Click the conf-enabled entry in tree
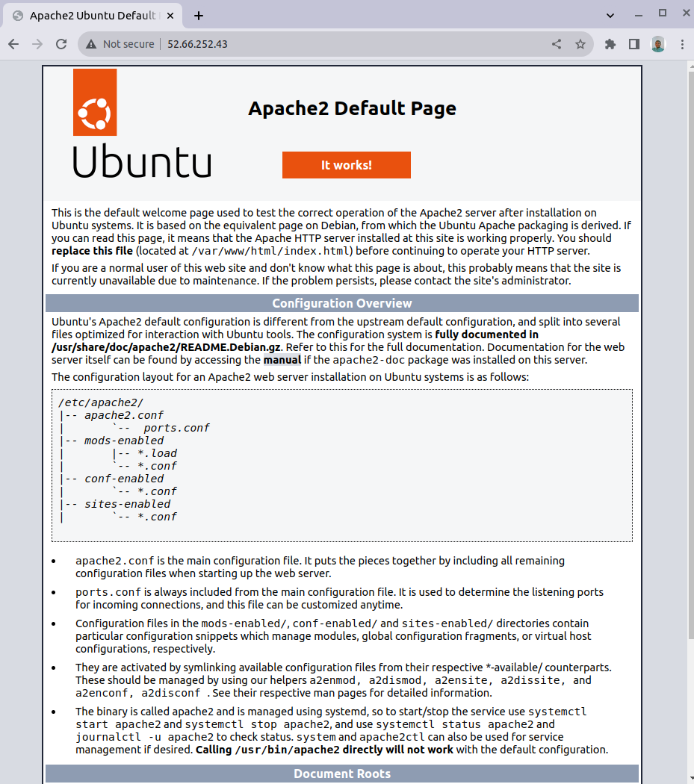This screenshot has height=784, width=694. point(124,479)
